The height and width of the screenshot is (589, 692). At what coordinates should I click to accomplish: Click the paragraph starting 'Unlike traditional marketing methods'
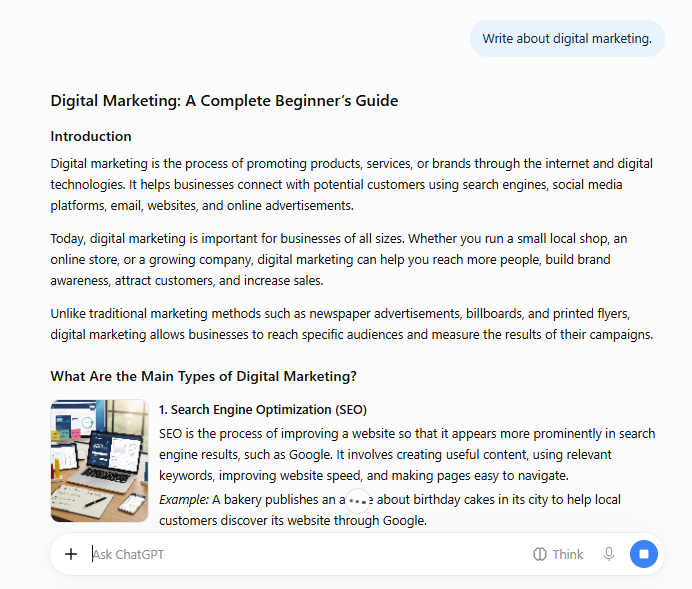tap(351, 324)
